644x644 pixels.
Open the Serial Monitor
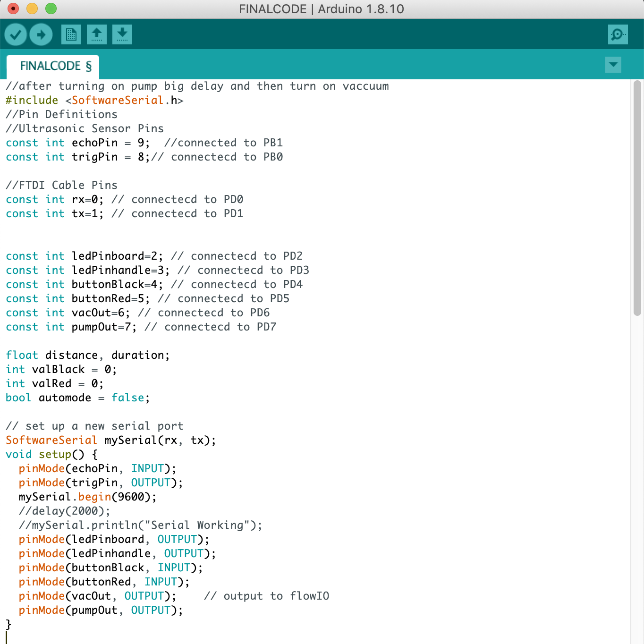pyautogui.click(x=618, y=34)
